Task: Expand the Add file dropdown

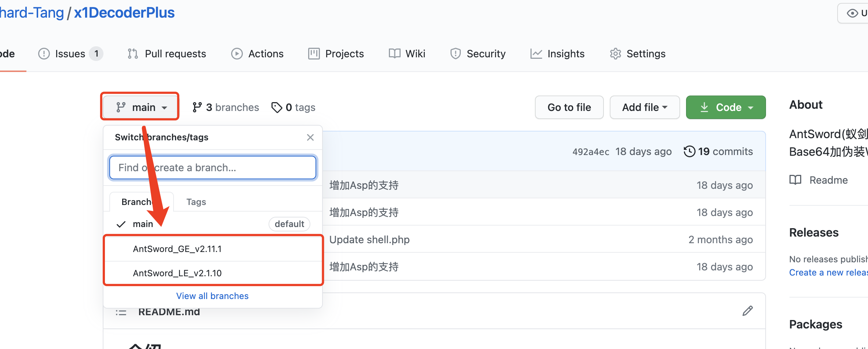Action: pos(645,107)
